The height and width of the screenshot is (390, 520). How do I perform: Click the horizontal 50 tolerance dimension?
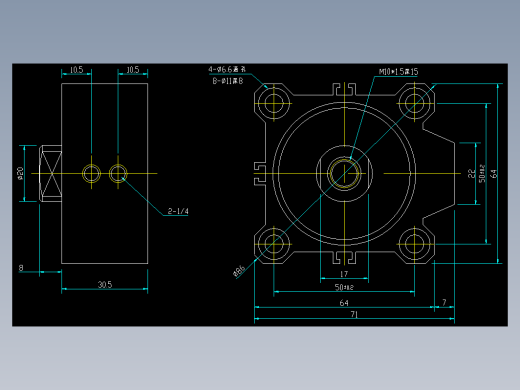344,287
